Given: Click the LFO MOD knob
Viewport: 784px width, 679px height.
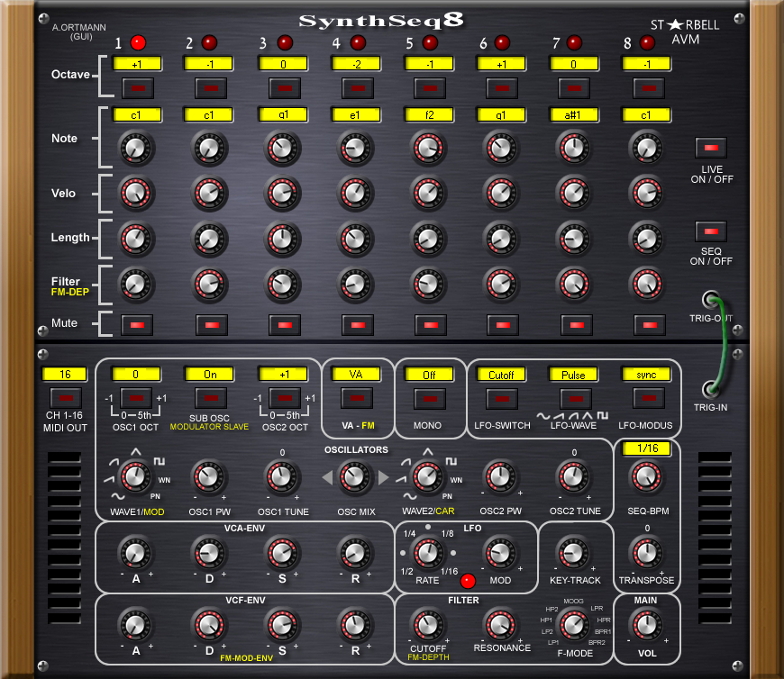Looking at the screenshot, I should pos(500,553).
